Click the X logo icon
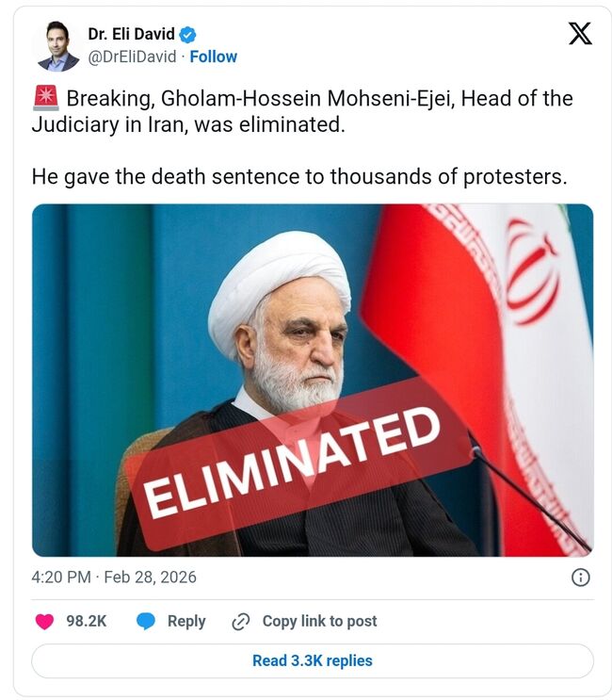612x700 pixels. tap(580, 34)
